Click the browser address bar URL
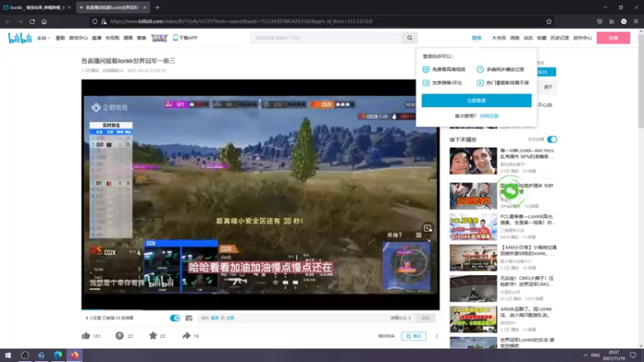This screenshot has width=644, height=362. coord(241,22)
